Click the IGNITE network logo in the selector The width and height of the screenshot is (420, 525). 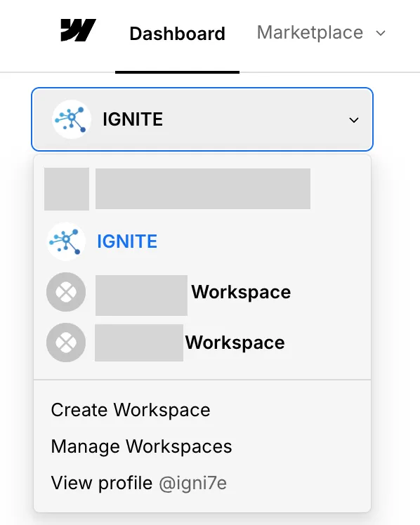click(72, 119)
